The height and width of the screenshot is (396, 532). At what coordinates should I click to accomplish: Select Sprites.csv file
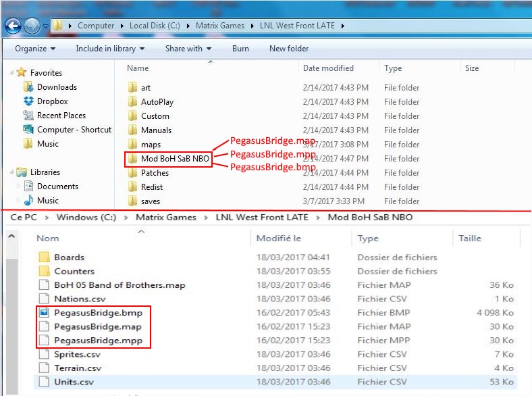click(x=77, y=354)
